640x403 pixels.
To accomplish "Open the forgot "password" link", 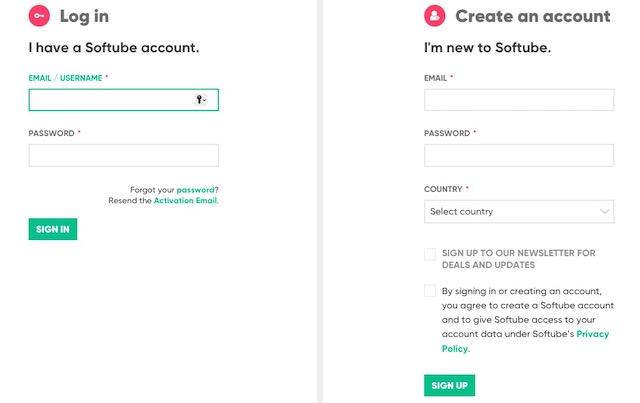I will 196,189.
